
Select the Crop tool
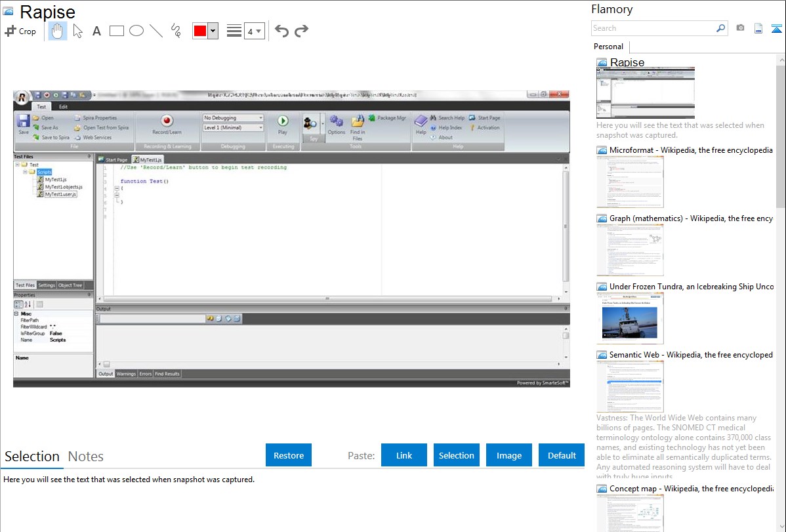tap(20, 31)
